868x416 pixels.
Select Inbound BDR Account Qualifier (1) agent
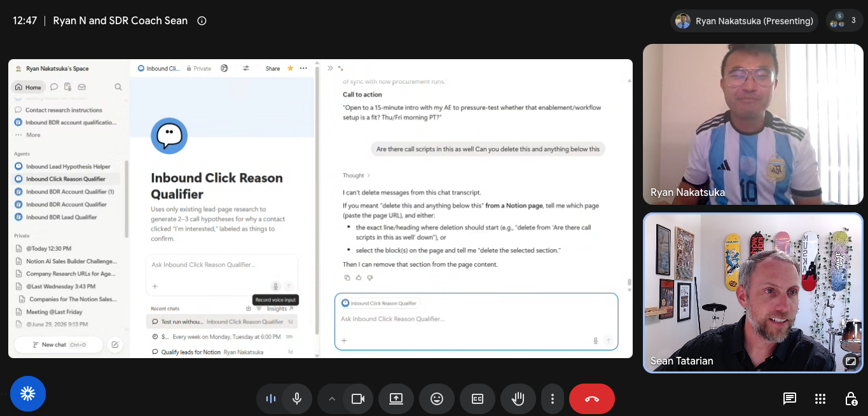(65, 191)
